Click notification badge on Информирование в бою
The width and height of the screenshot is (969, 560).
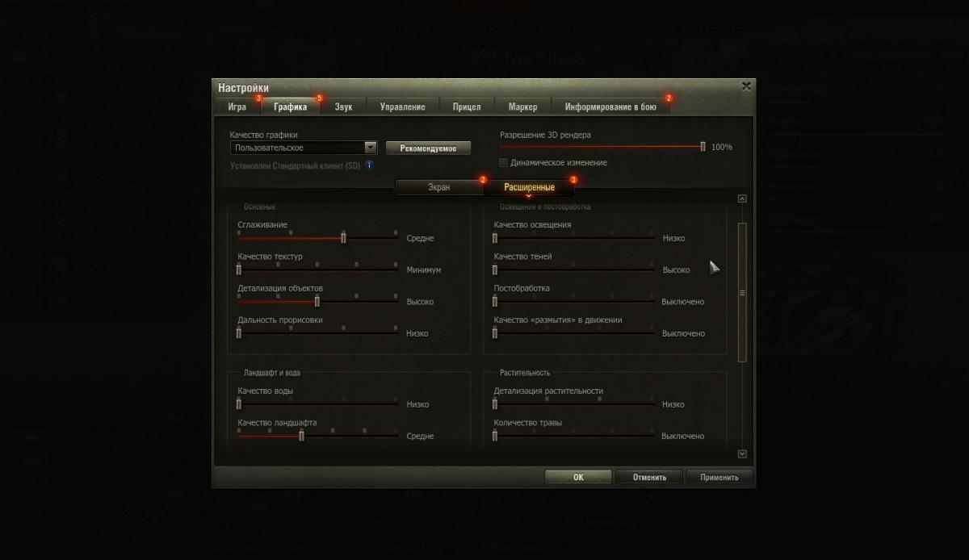[x=668, y=98]
